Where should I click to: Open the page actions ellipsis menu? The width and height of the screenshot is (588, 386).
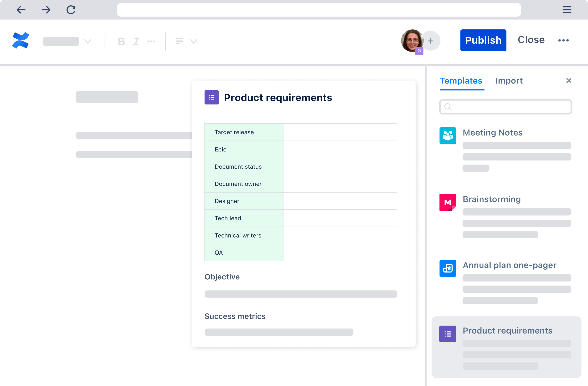point(564,40)
